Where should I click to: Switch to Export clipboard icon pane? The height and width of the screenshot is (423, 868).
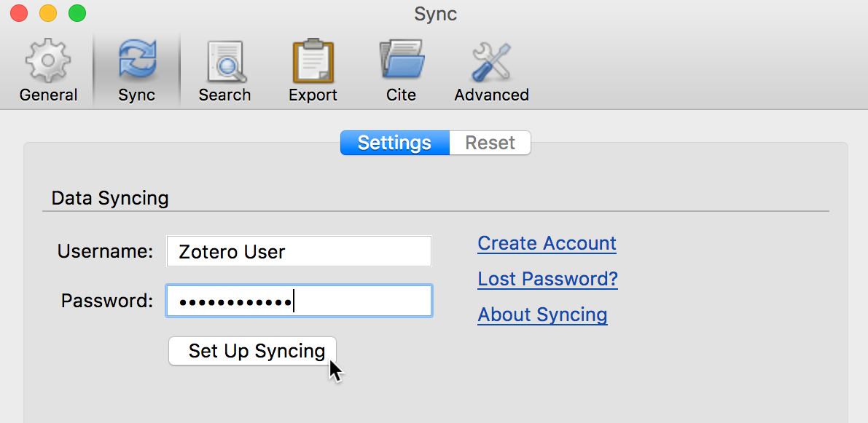(313, 60)
